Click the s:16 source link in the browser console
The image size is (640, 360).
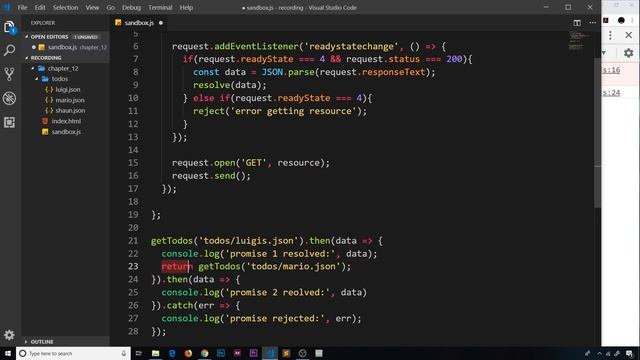tap(611, 70)
